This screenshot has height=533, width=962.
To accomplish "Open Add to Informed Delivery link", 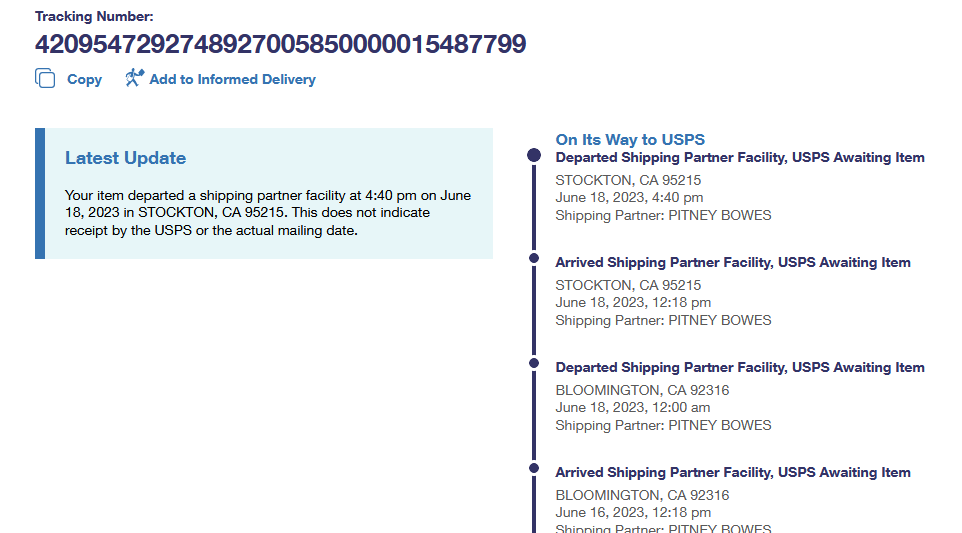I will (232, 79).
